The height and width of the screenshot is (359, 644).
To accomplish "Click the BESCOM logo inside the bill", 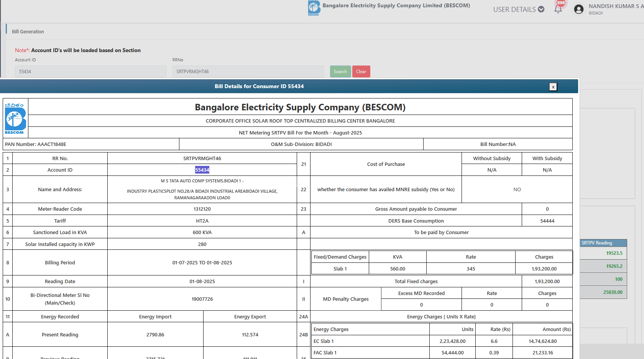I will point(15,118).
